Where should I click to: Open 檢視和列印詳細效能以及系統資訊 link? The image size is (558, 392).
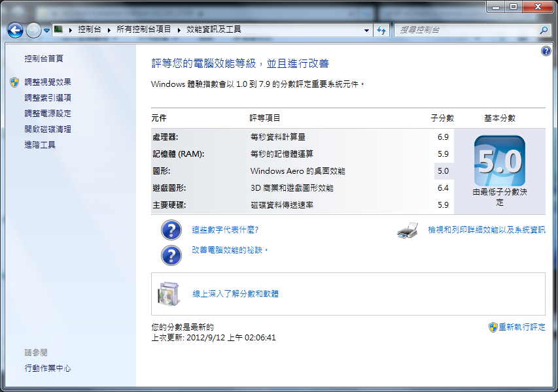click(x=487, y=230)
